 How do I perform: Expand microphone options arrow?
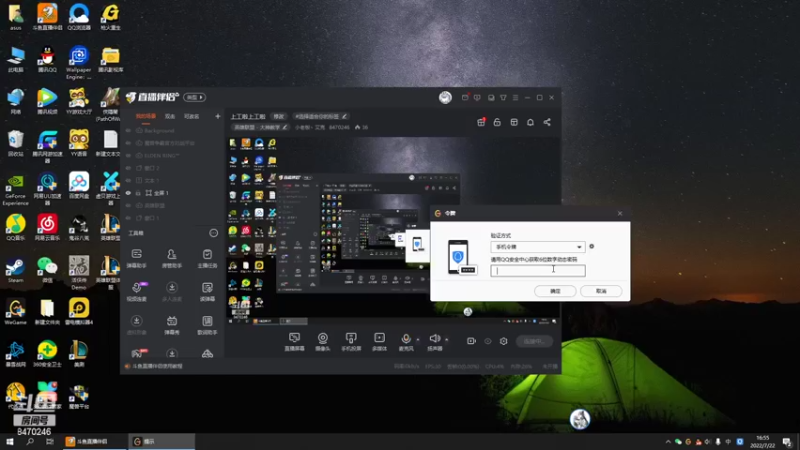click(x=418, y=339)
